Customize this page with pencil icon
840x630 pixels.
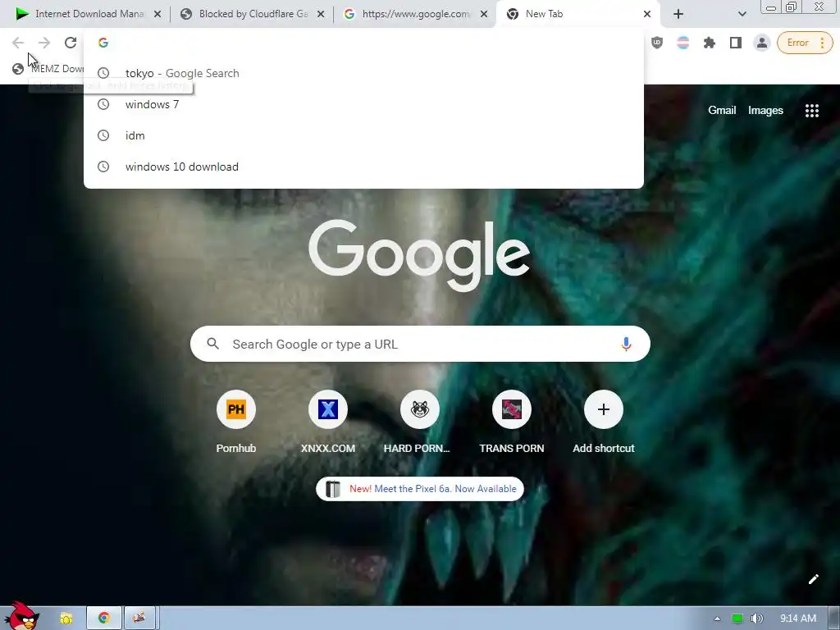(813, 579)
